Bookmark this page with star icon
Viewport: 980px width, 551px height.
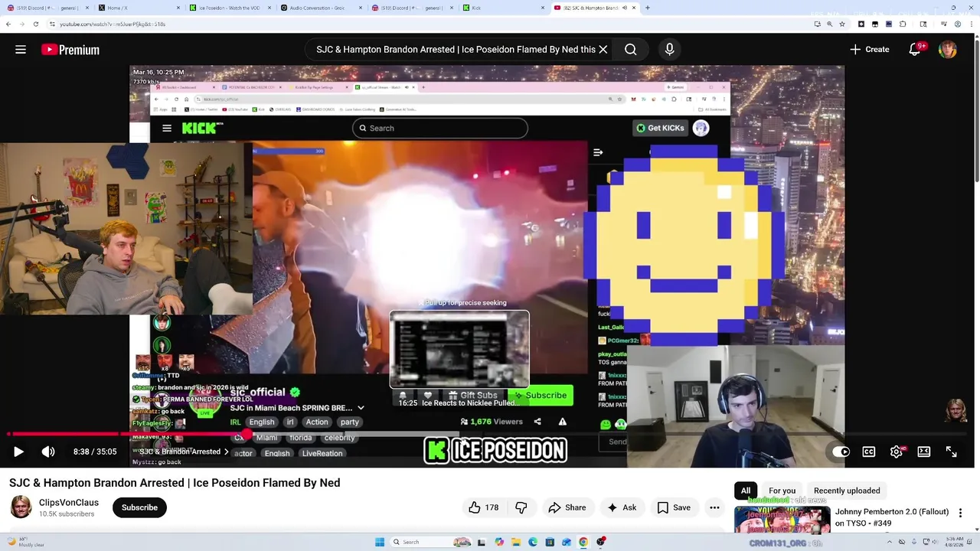click(842, 24)
